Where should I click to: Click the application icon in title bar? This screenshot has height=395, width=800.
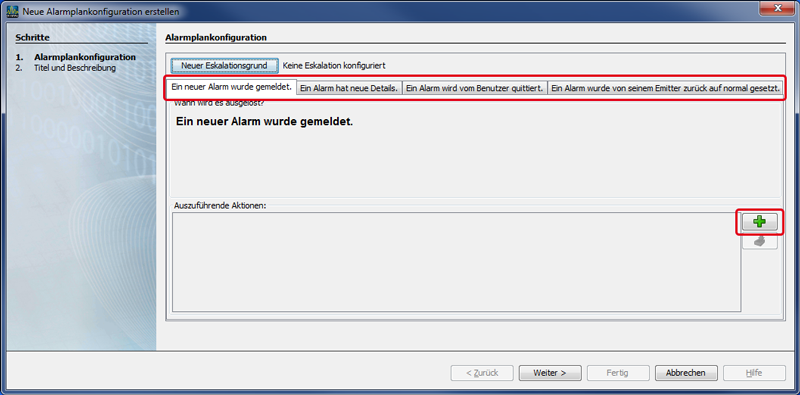click(x=13, y=11)
